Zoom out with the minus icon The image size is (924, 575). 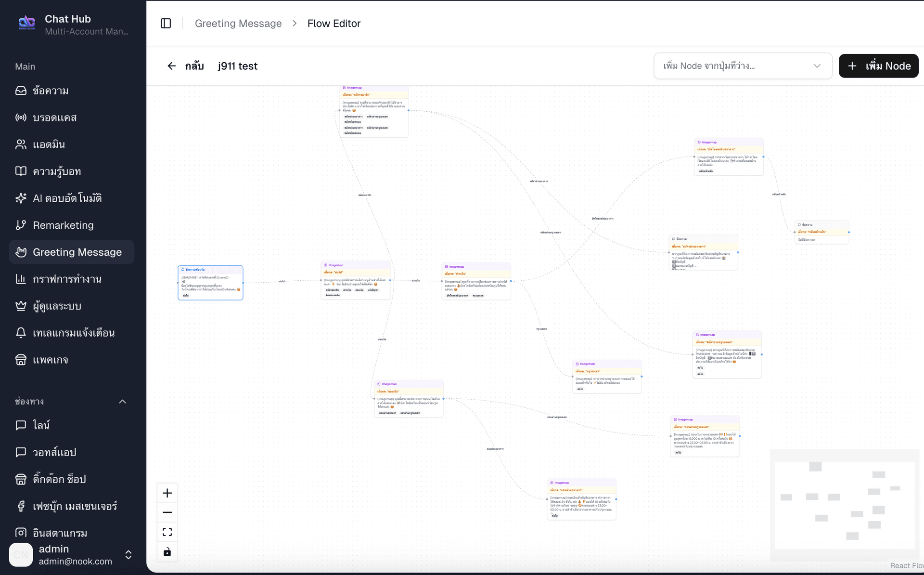tap(167, 512)
